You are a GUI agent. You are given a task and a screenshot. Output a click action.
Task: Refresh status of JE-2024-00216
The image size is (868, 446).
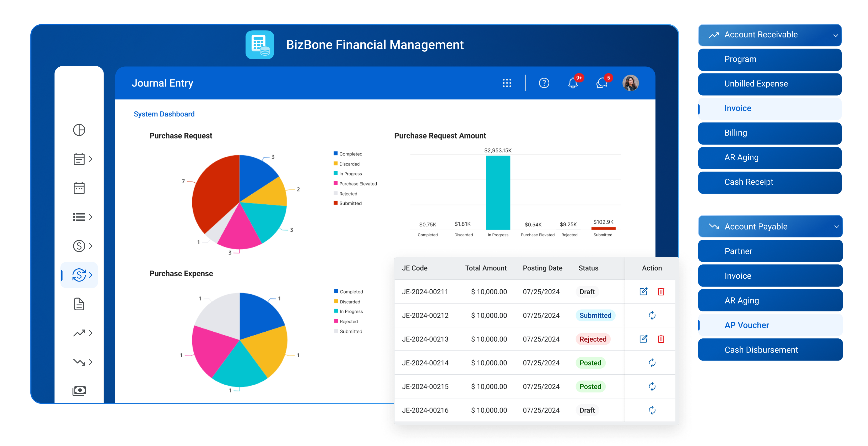pyautogui.click(x=652, y=410)
